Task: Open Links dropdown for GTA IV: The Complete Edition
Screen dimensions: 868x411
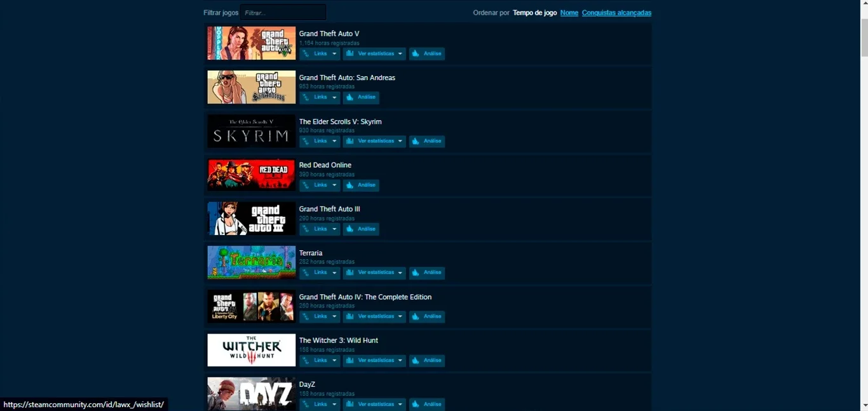Action: (x=320, y=317)
